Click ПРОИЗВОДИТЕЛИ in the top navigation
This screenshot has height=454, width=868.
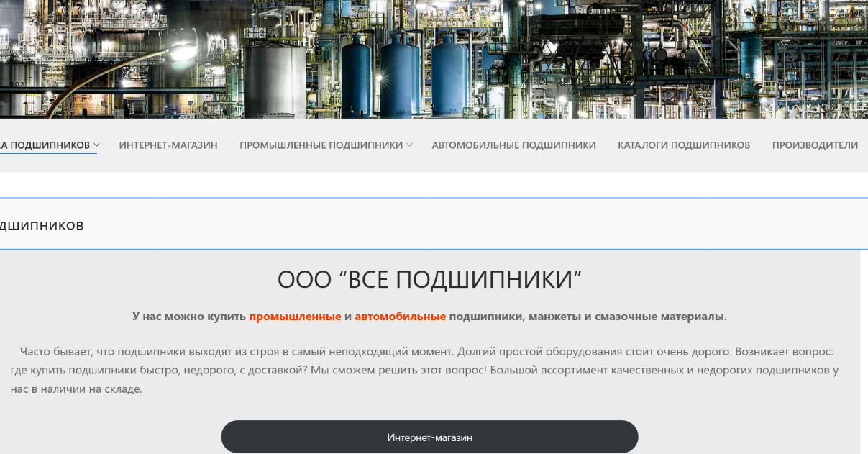[815, 145]
